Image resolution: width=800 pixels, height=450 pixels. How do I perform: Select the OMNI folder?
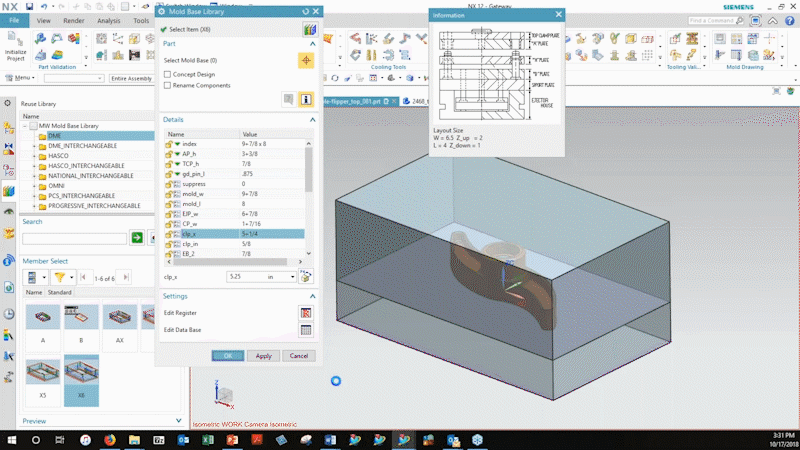tap(56, 186)
